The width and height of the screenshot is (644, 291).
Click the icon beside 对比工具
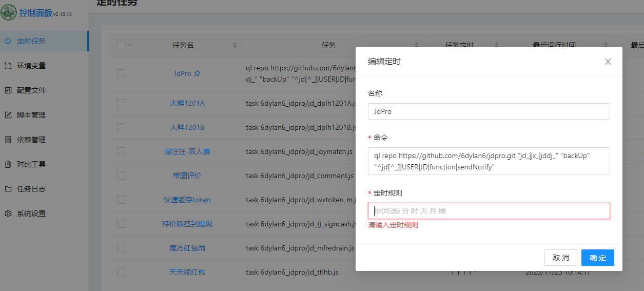click(x=8, y=164)
